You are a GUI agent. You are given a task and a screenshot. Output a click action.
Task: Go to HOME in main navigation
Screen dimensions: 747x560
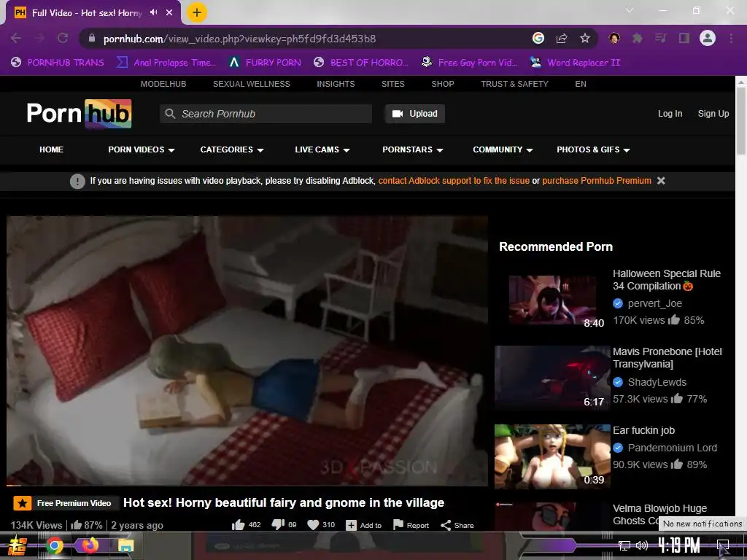[52, 149]
